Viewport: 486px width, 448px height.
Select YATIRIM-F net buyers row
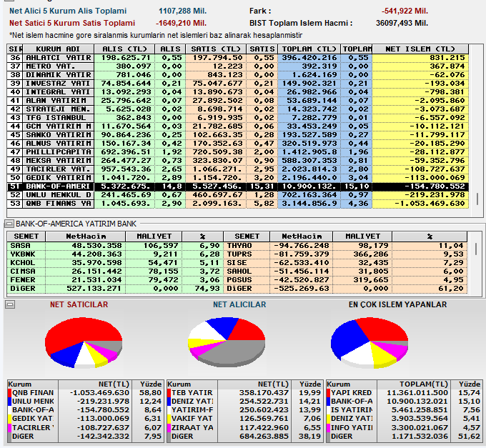[x=244, y=410]
